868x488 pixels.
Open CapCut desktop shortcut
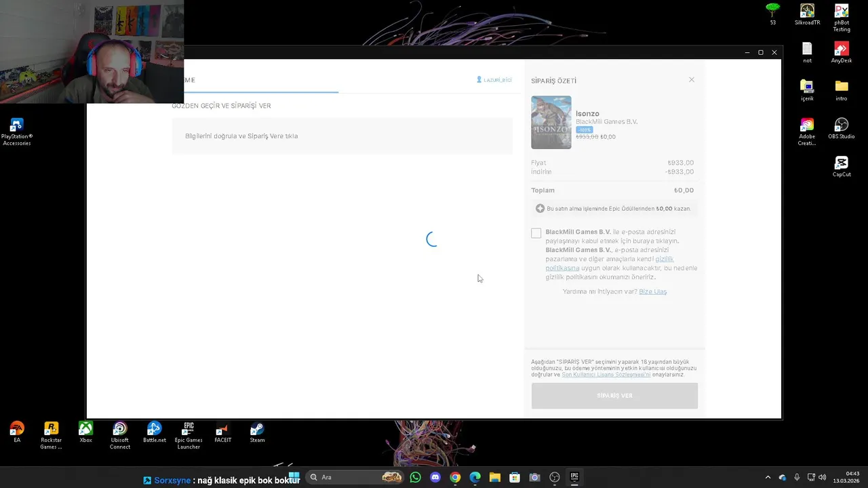point(842,167)
